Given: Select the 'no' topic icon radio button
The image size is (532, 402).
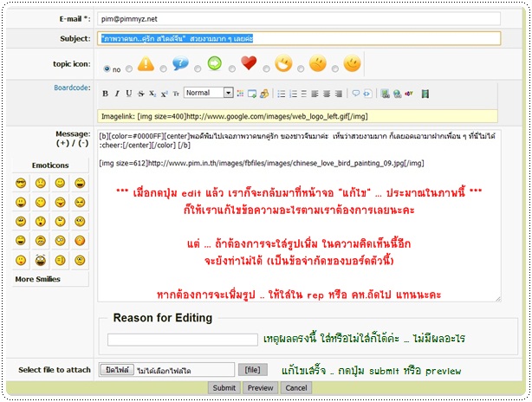Looking at the screenshot, I should 107,68.
